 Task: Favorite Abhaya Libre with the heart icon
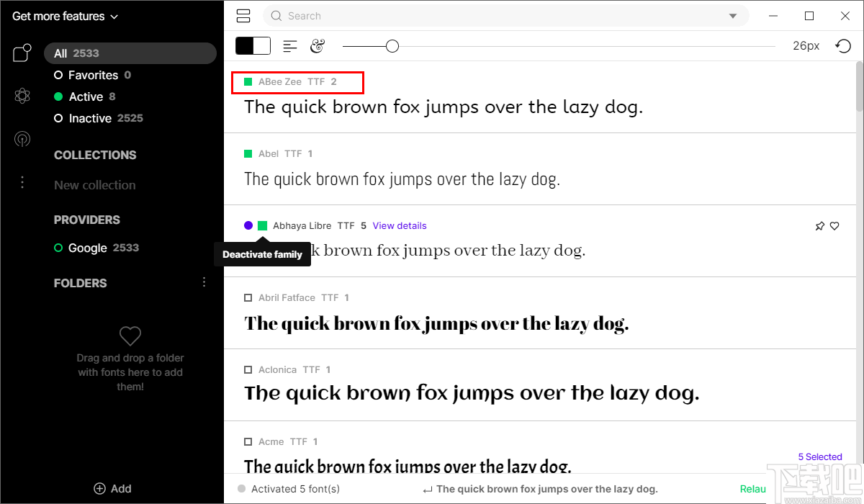(x=834, y=226)
